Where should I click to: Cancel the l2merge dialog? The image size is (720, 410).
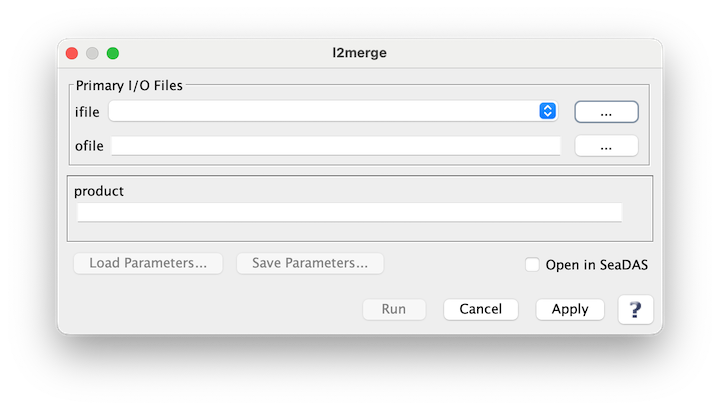pos(481,309)
